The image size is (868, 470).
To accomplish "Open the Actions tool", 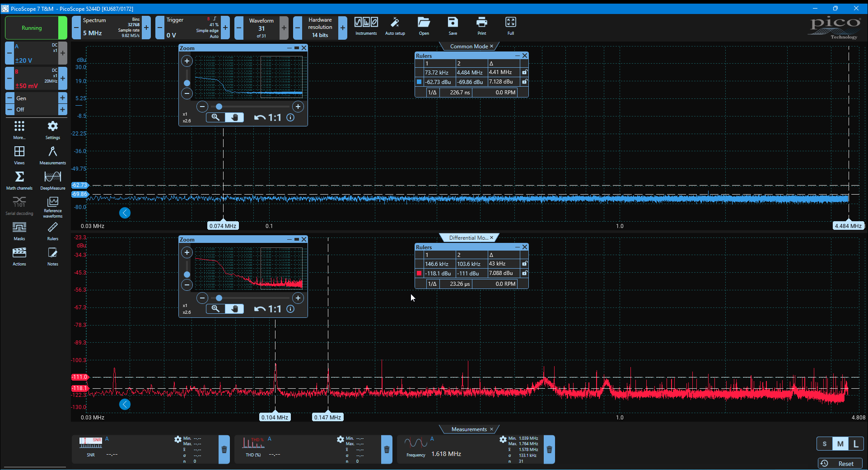I will tap(19, 256).
